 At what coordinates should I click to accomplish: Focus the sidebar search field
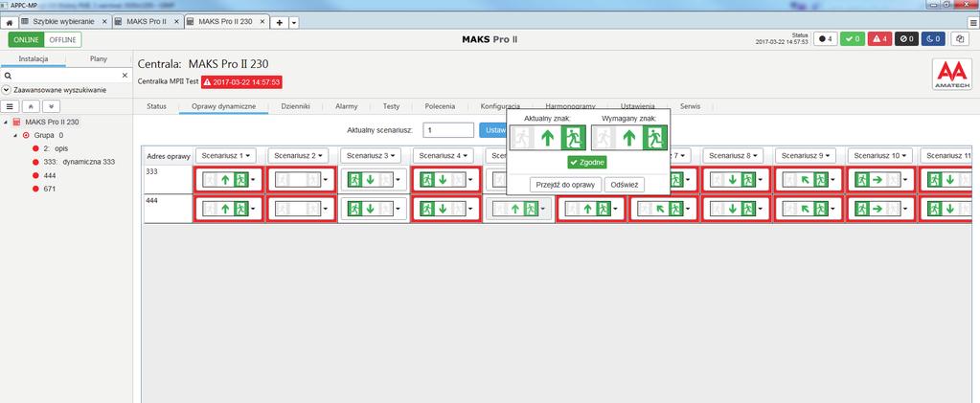[59, 75]
